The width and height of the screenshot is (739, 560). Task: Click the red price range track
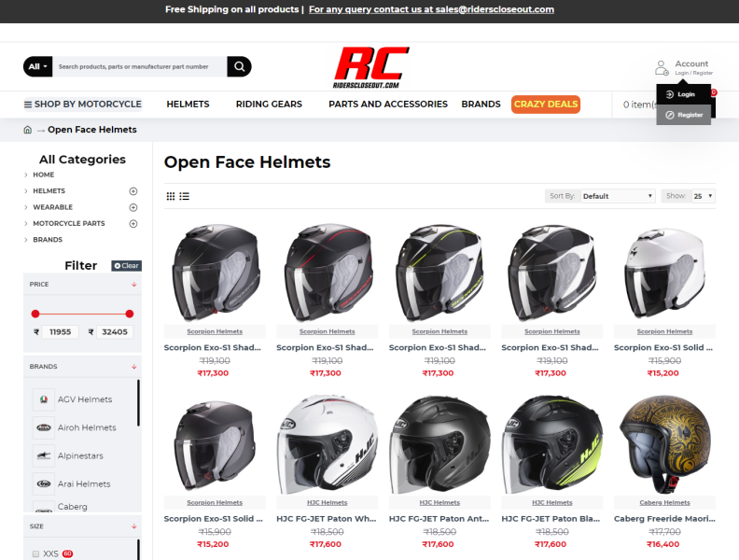pos(82,314)
